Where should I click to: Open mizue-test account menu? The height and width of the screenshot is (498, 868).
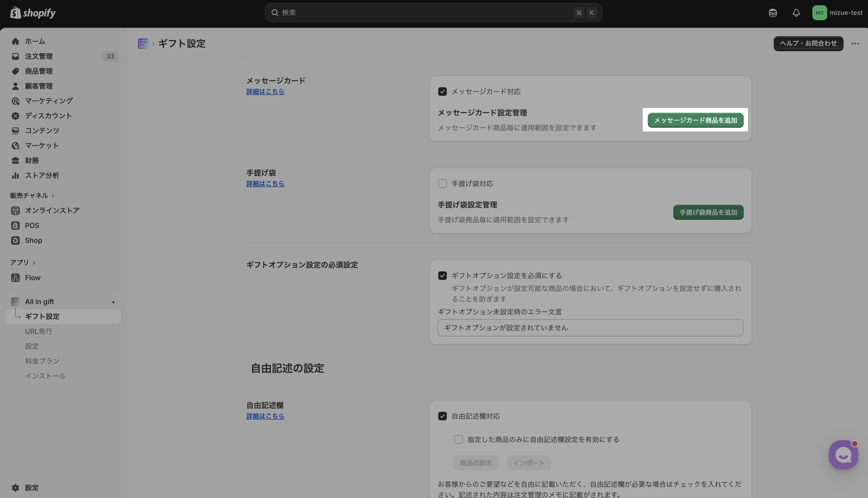click(837, 13)
